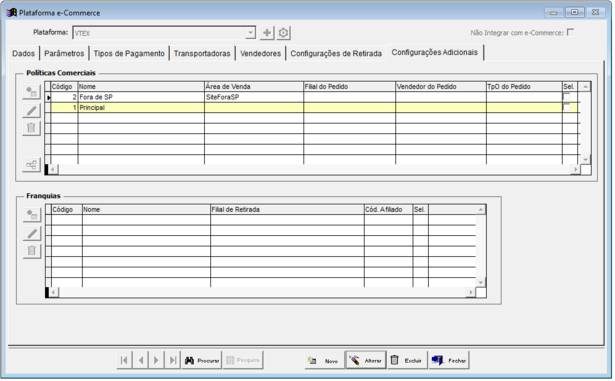Select the 'Fora de SP' row name
Screen dimensions: 615x381
(x=96, y=97)
